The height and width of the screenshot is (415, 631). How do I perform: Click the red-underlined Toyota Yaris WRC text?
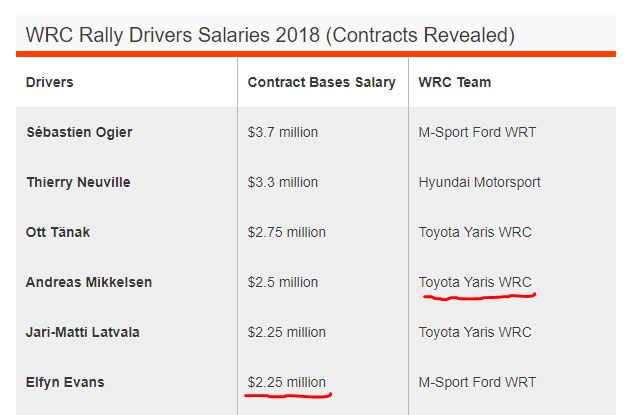point(475,282)
